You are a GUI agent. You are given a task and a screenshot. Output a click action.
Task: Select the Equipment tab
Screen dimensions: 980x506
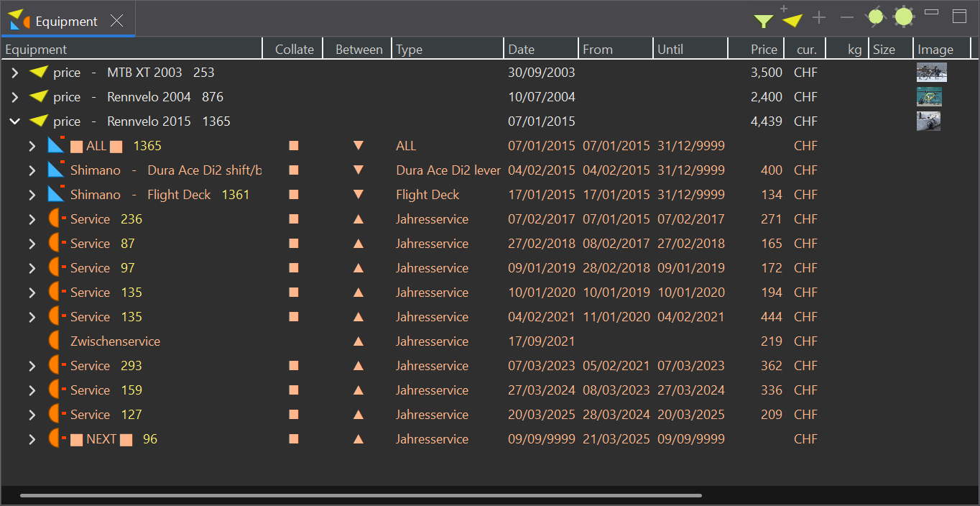pyautogui.click(x=66, y=22)
